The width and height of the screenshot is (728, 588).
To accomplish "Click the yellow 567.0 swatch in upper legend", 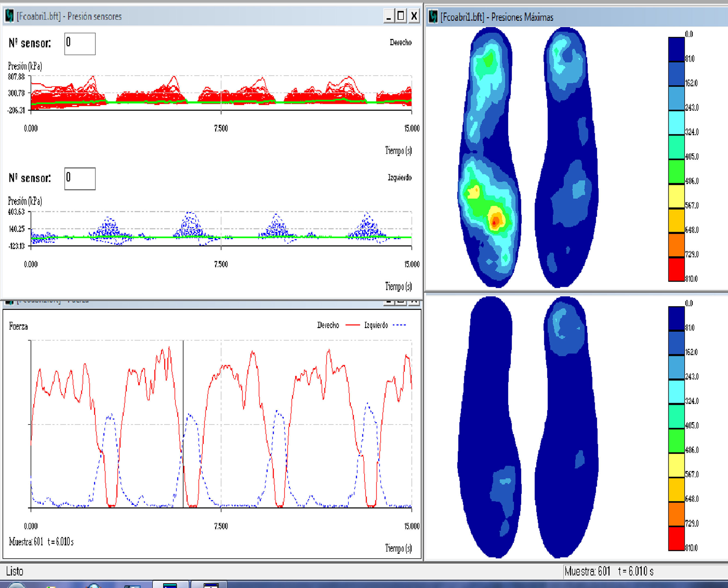I will click(676, 196).
